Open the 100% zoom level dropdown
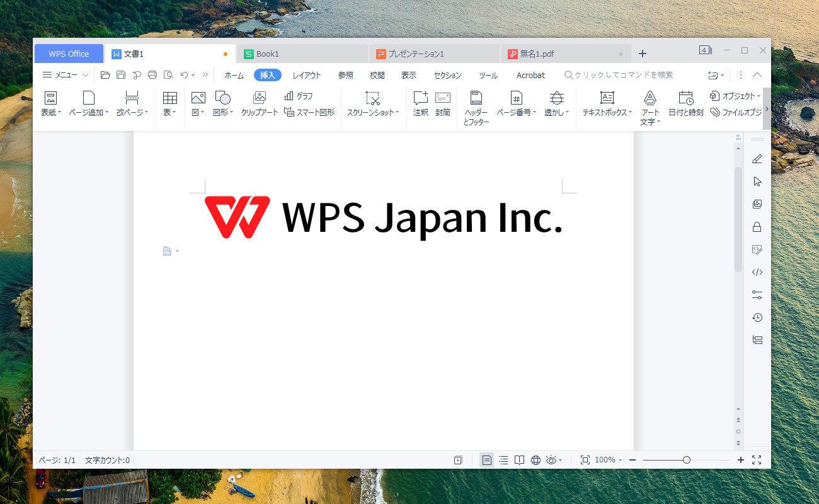This screenshot has height=504, width=819. [x=609, y=460]
